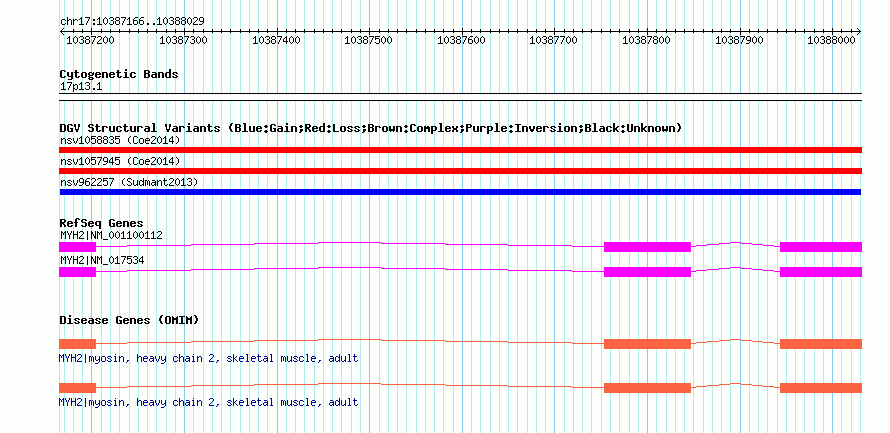Click ruler tick label 10387400

pos(276,40)
